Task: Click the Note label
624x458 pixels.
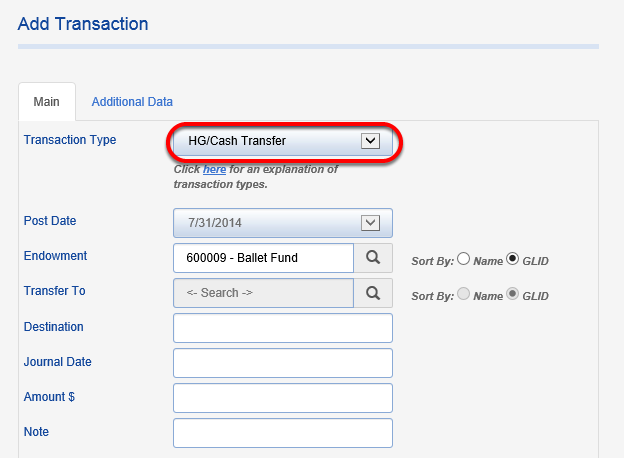Action: click(x=36, y=432)
